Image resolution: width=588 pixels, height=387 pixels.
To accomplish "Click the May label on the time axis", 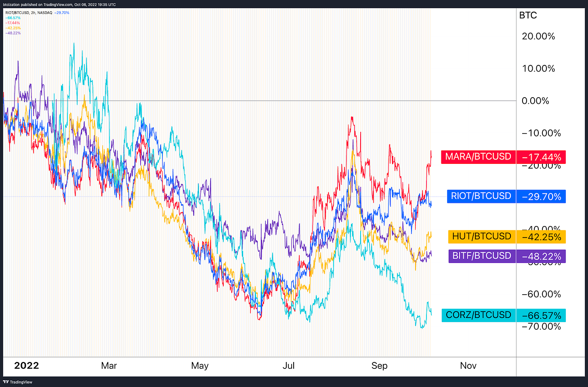I will coord(200,366).
